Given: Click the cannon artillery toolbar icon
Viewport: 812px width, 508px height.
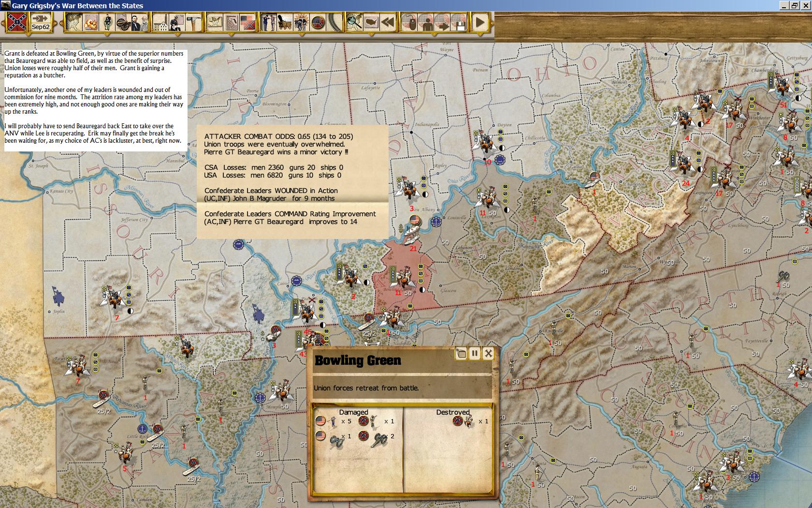Looking at the screenshot, I should pyautogui.click(x=123, y=22).
